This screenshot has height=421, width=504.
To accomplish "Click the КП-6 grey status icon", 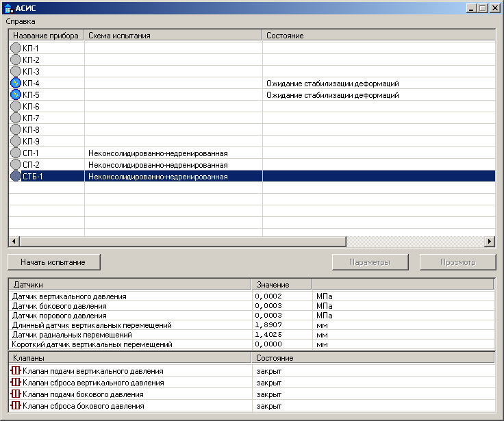I will (16, 106).
